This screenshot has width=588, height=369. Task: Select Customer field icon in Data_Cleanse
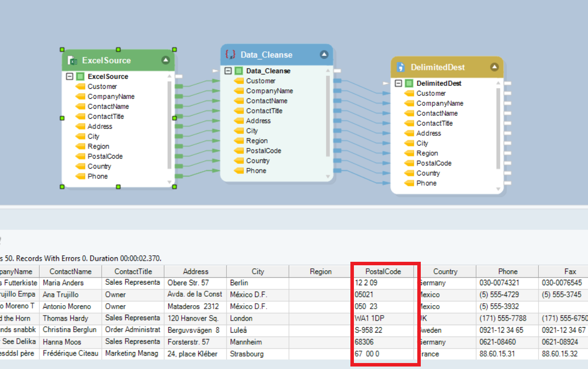click(x=239, y=81)
